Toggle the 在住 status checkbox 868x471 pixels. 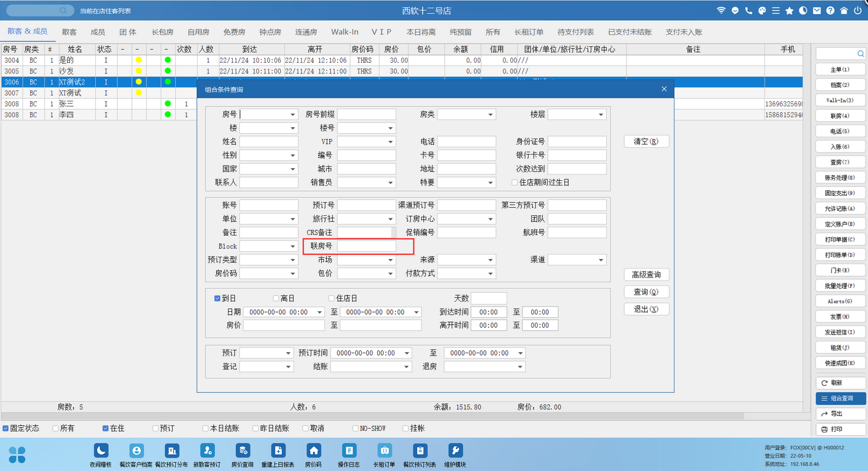point(105,428)
